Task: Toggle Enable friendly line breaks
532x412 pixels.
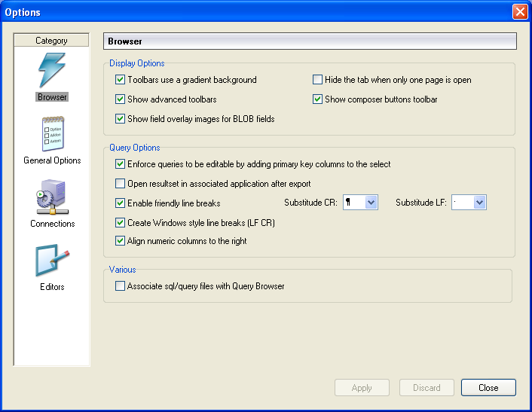Action: pyautogui.click(x=120, y=203)
